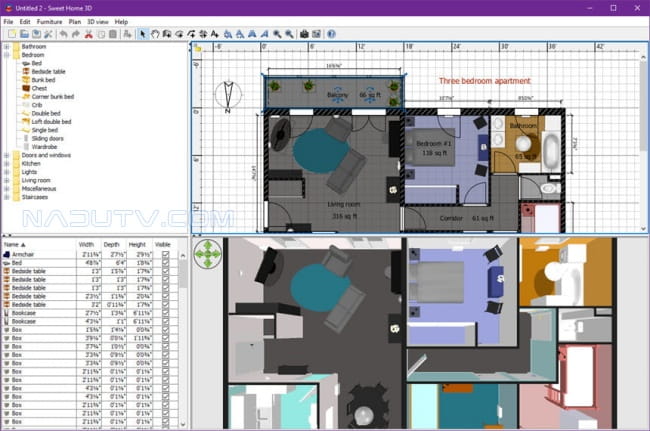Viewport: 650px width, 431px height.
Task: Select Crib in the catalog tree
Action: coord(37,105)
